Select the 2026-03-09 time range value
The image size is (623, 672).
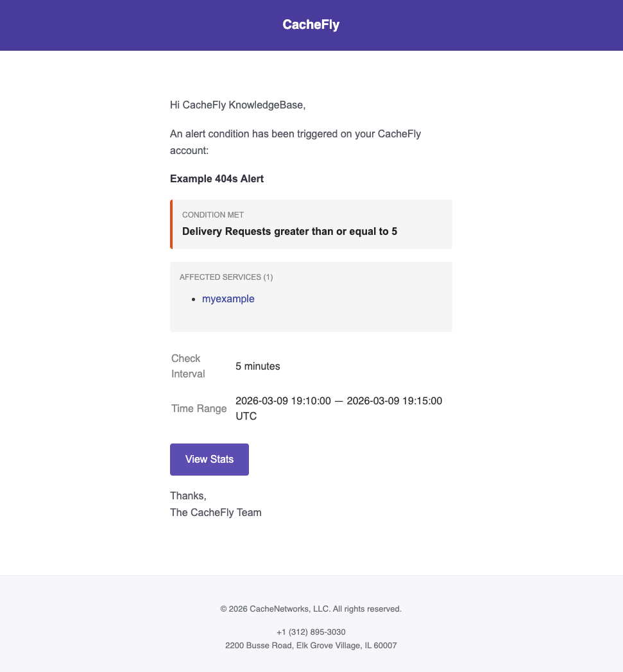coord(338,408)
